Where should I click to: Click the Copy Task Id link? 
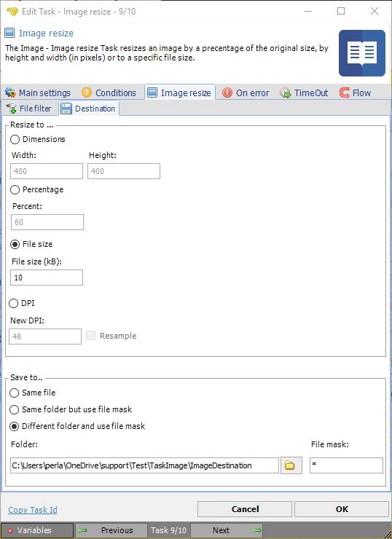(33, 510)
